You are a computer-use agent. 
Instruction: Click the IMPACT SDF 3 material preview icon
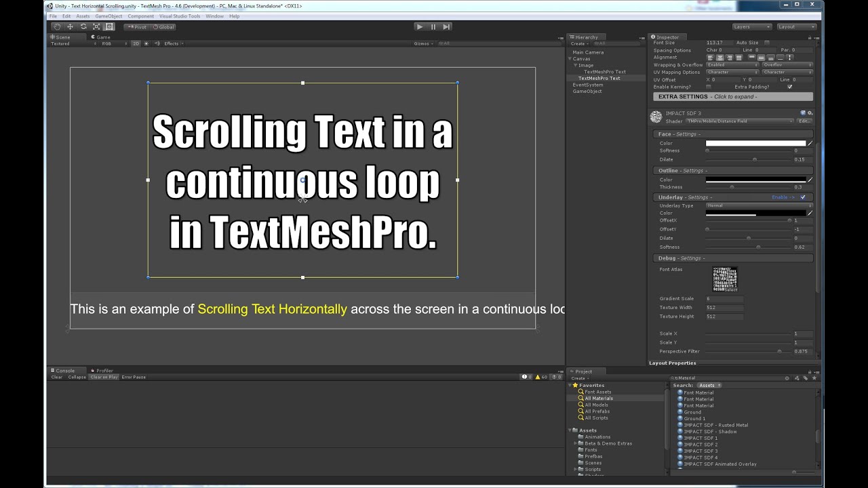[656, 117]
